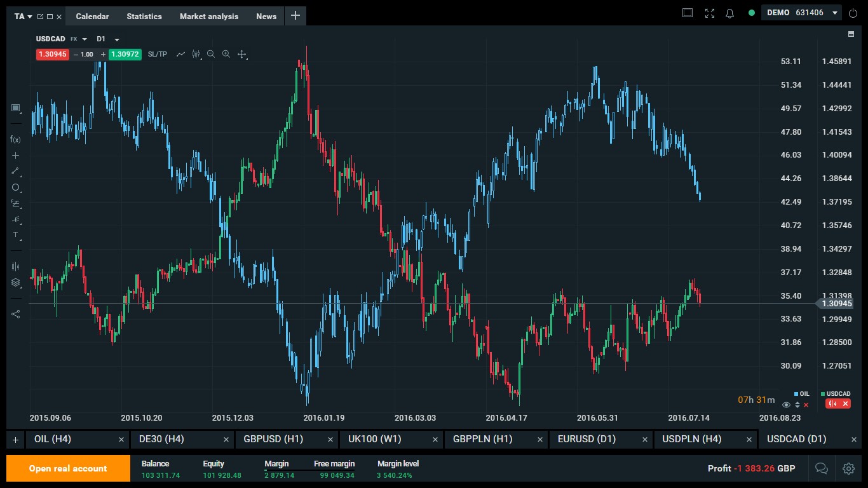Switch to the GBPUSD (H1) chart tab

tap(273, 439)
